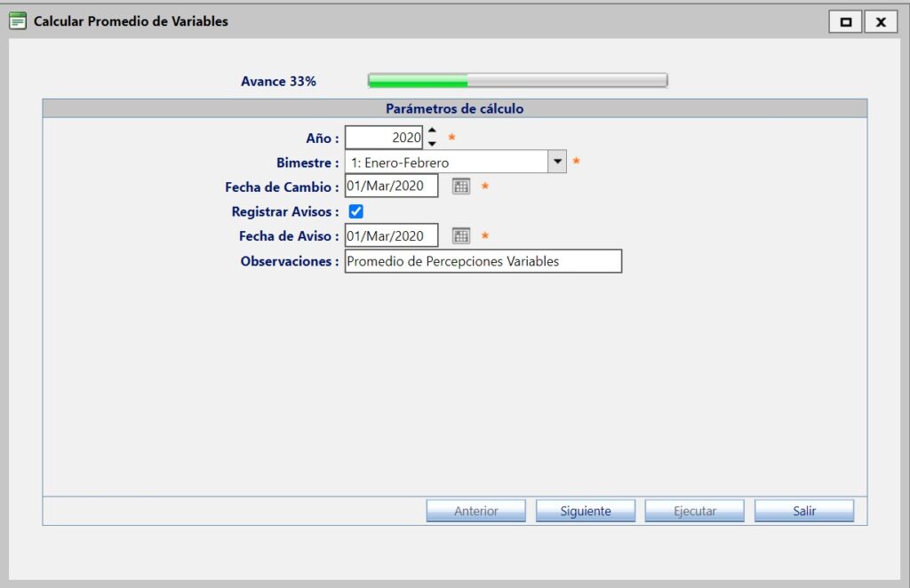Image resolution: width=910 pixels, height=588 pixels.
Task: Increase the Año value with up arrow
Action: click(432, 131)
